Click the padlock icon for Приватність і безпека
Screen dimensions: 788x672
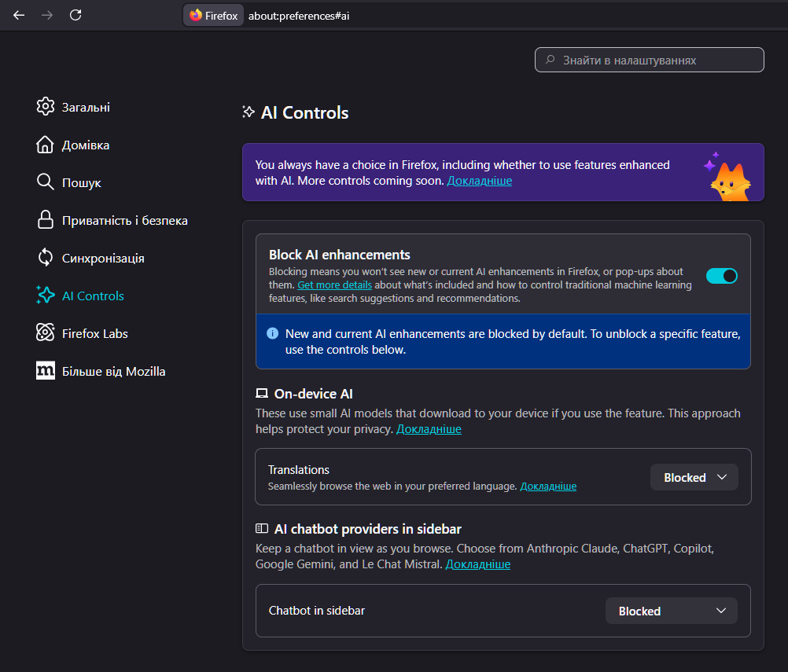click(x=46, y=220)
